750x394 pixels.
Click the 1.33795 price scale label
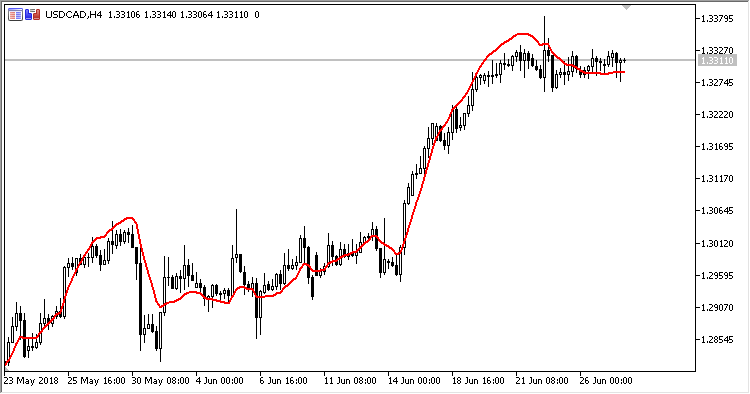[x=717, y=19]
